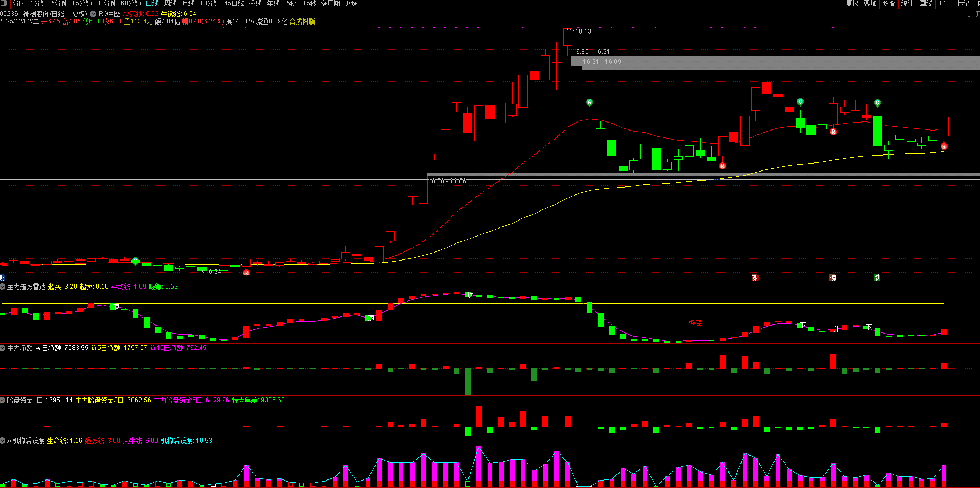
Task: Click the rightmost red R marker under last candle
Action: [x=944, y=146]
